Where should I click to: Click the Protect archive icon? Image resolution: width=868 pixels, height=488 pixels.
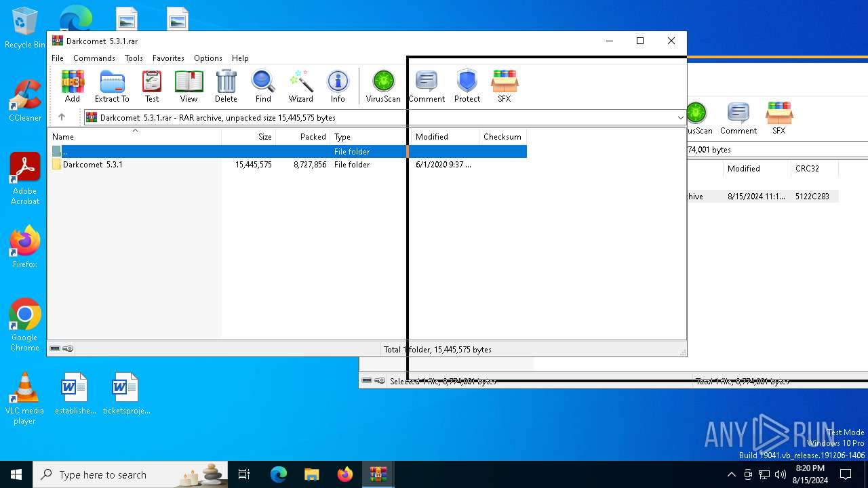click(467, 86)
